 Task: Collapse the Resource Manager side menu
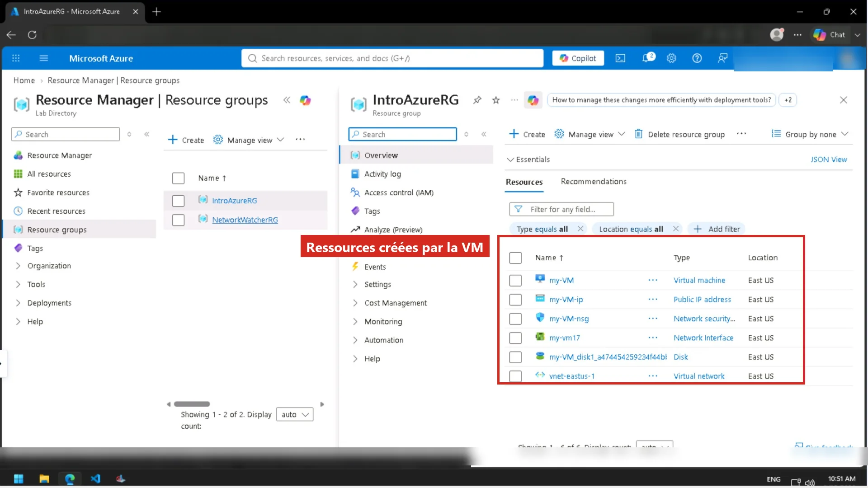click(x=147, y=134)
